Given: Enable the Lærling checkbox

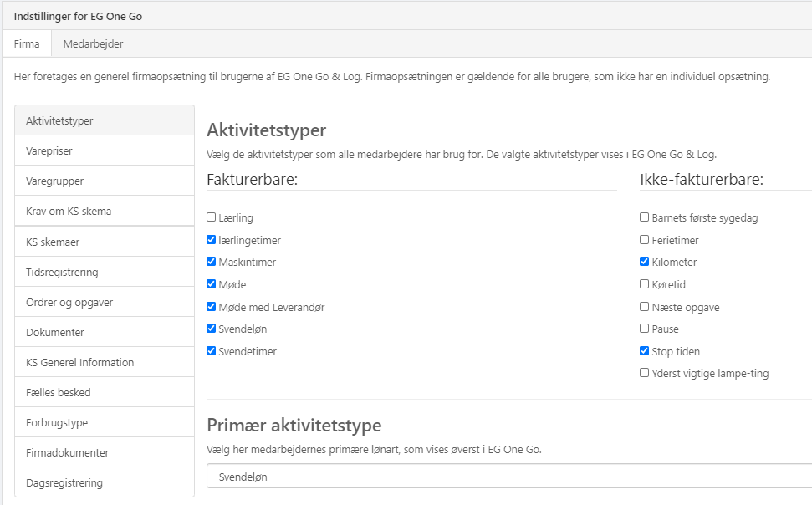Looking at the screenshot, I should tap(212, 217).
